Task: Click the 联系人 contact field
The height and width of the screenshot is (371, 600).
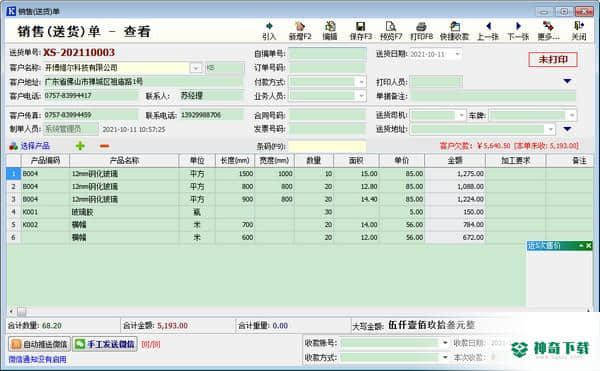Action: [211, 96]
